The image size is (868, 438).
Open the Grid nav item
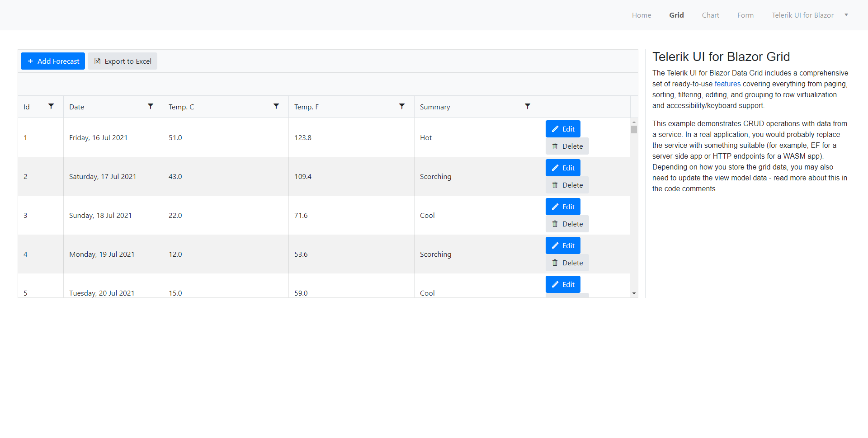pyautogui.click(x=676, y=15)
